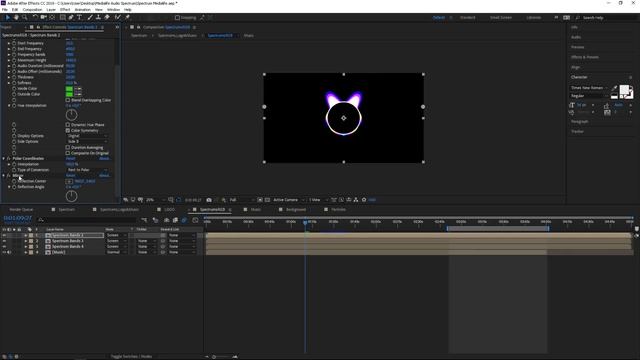Enable Blend Overlapping Colors checkbox
The width and height of the screenshot is (640, 360).
(68, 100)
